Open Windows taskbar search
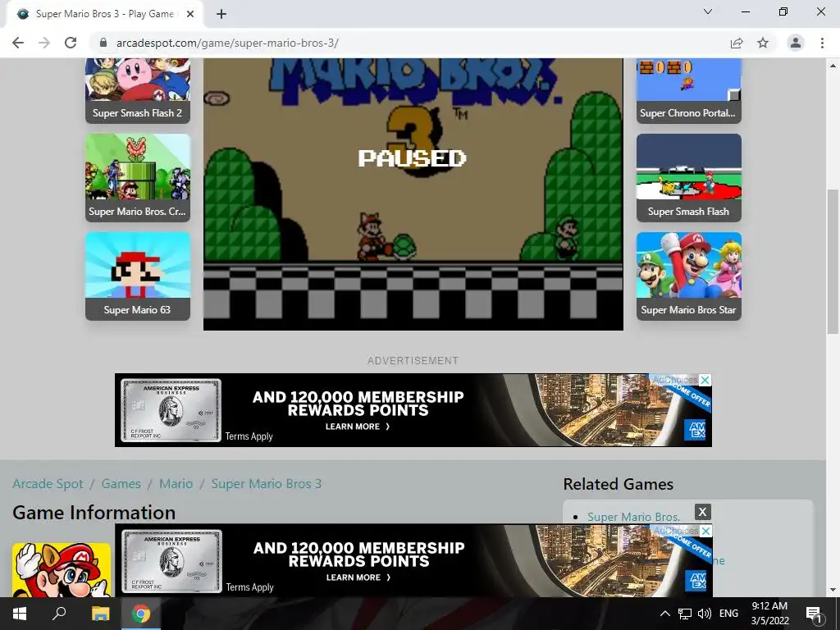 (59, 614)
